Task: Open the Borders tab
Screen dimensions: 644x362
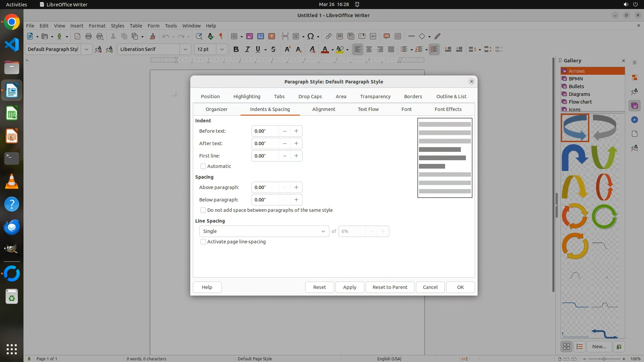Action: (413, 97)
